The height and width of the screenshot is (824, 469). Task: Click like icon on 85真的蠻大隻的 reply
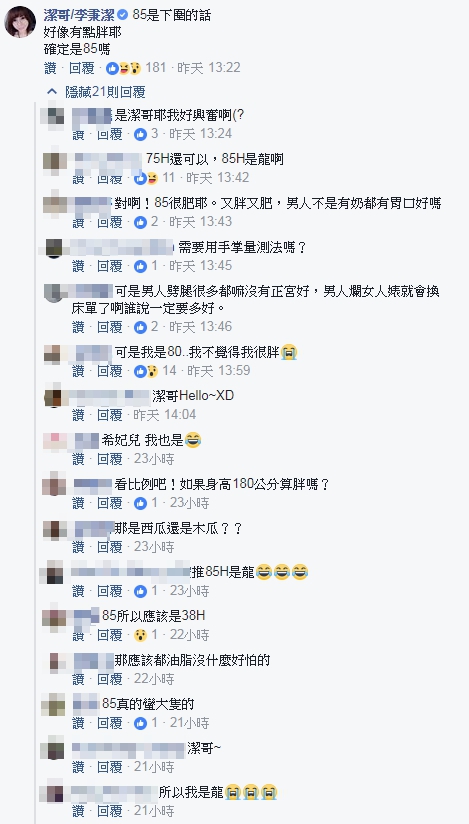point(140,723)
